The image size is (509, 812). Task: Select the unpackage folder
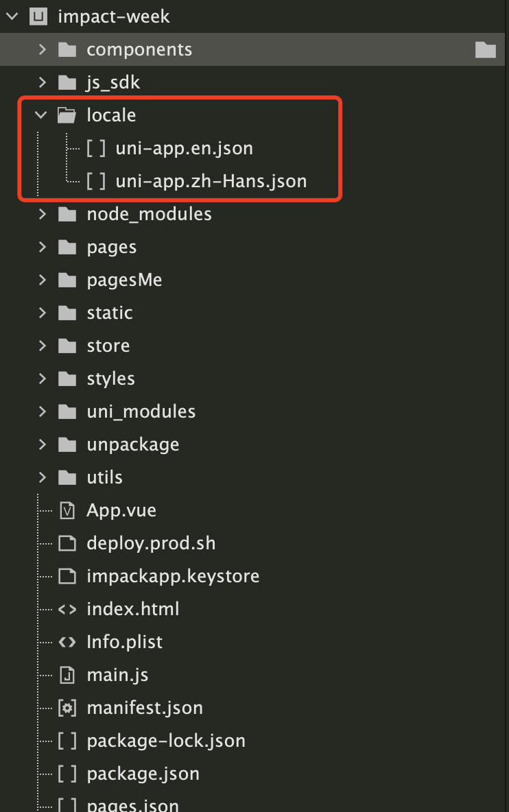pos(133,445)
